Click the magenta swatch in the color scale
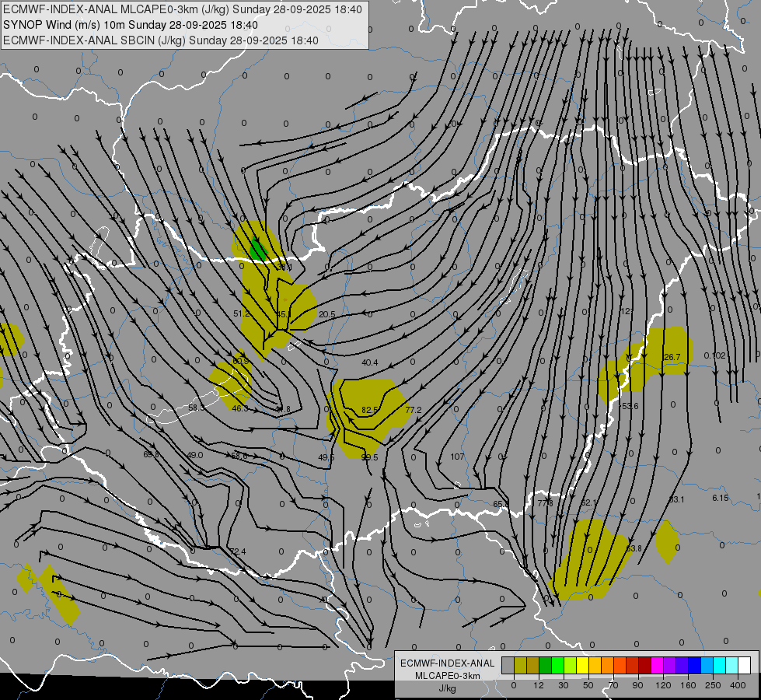 coord(657,666)
